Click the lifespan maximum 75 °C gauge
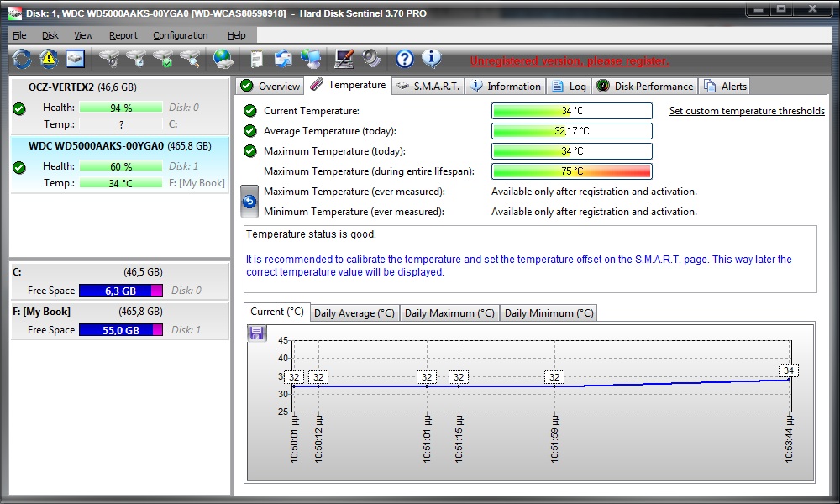This screenshot has height=504, width=840. pos(572,171)
